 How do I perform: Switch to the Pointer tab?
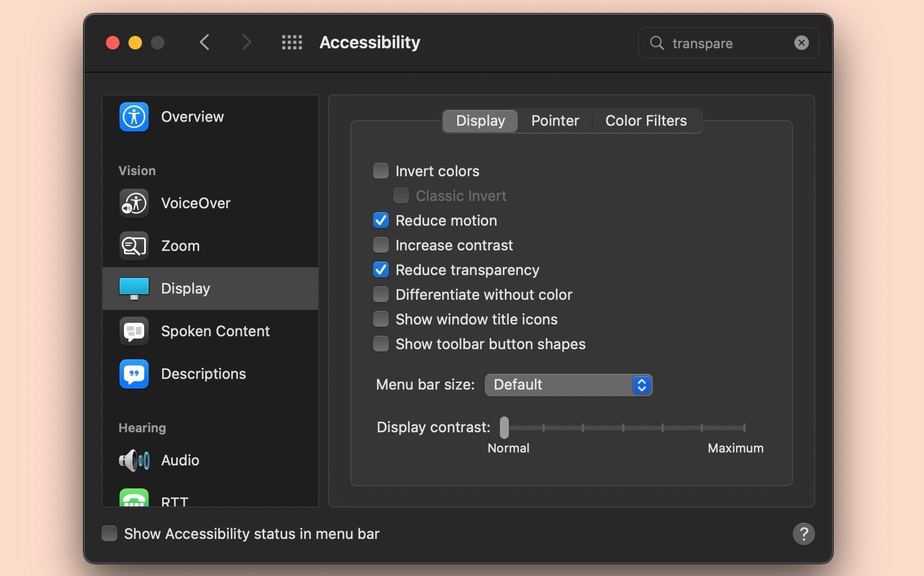point(555,121)
